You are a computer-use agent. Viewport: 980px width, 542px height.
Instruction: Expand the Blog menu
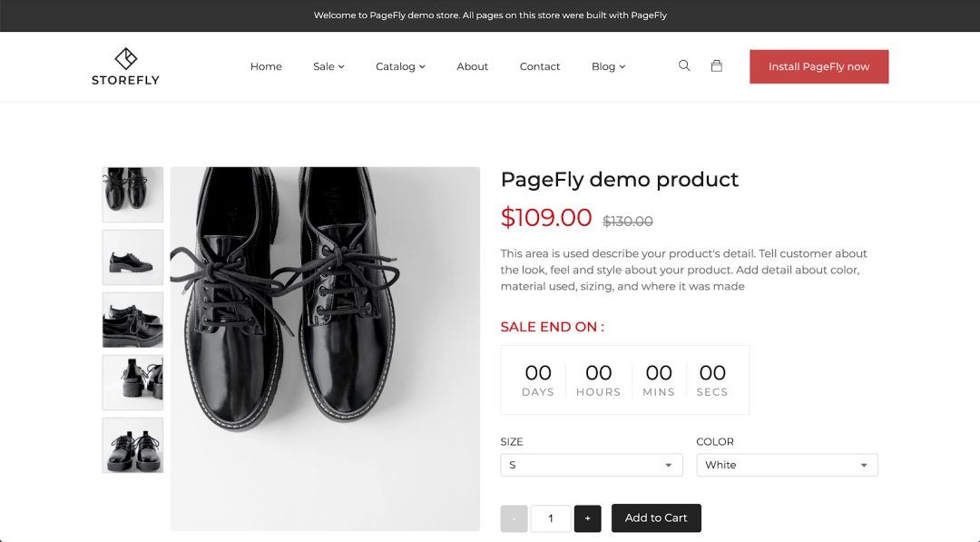coord(608,66)
